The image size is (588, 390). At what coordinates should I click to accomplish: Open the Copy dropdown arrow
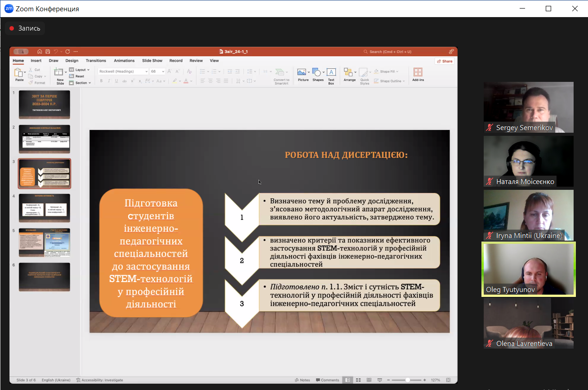[x=45, y=76]
